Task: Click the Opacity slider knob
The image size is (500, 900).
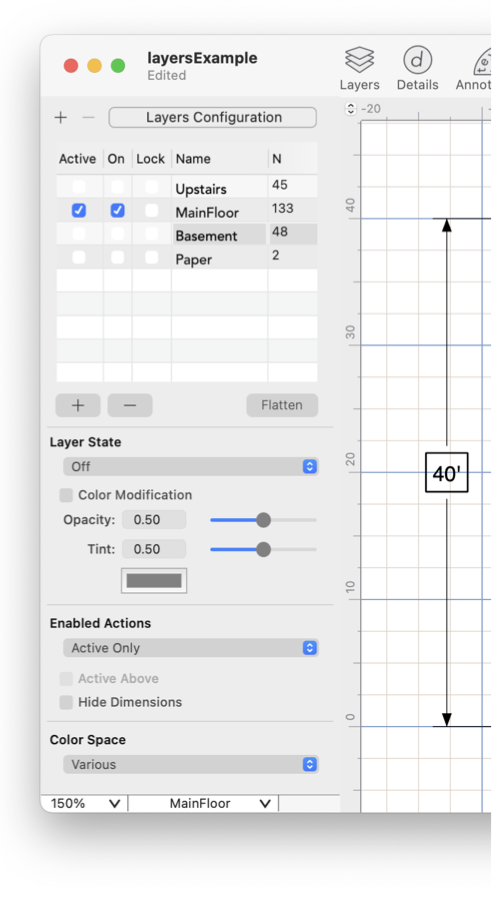Action: [263, 520]
